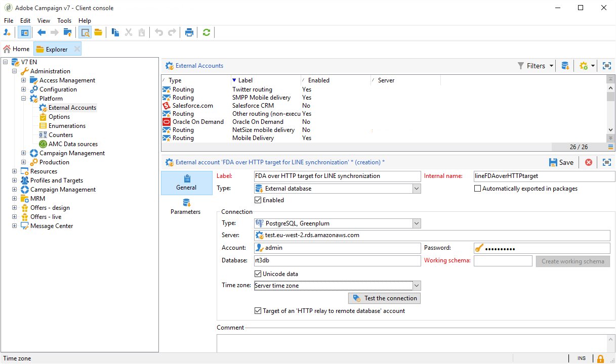Go back with the blue left arrow

click(x=42, y=32)
